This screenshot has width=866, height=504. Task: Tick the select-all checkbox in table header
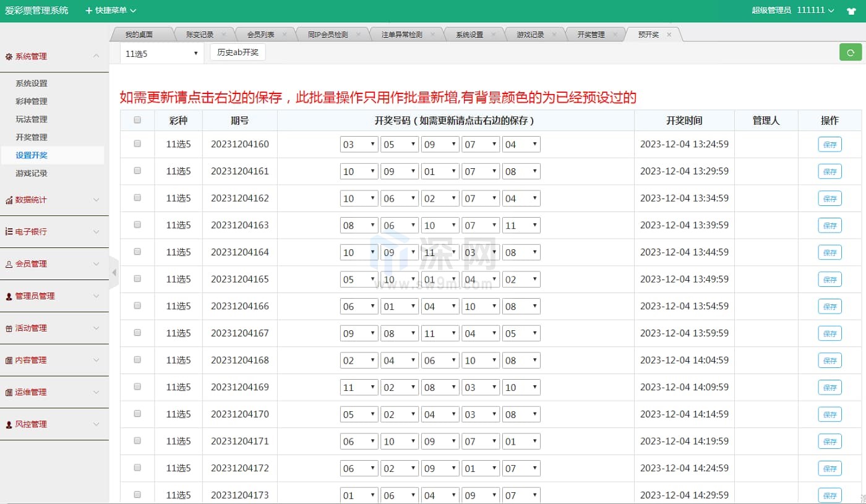[x=137, y=120]
